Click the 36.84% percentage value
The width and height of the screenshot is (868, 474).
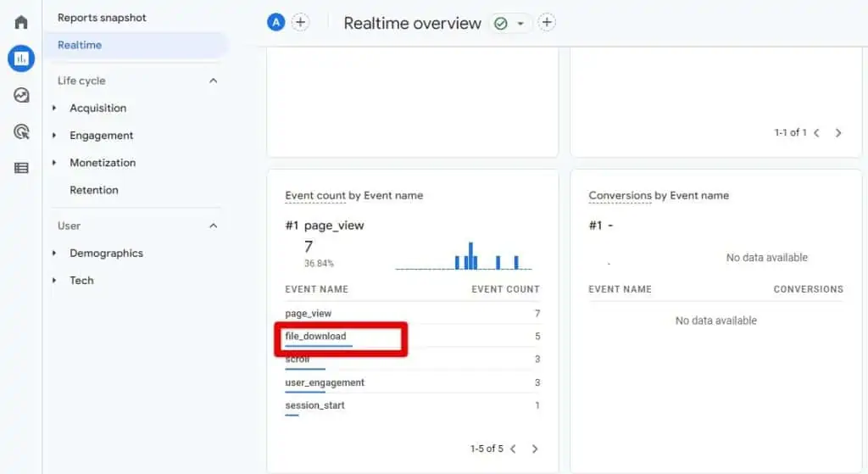point(319,264)
